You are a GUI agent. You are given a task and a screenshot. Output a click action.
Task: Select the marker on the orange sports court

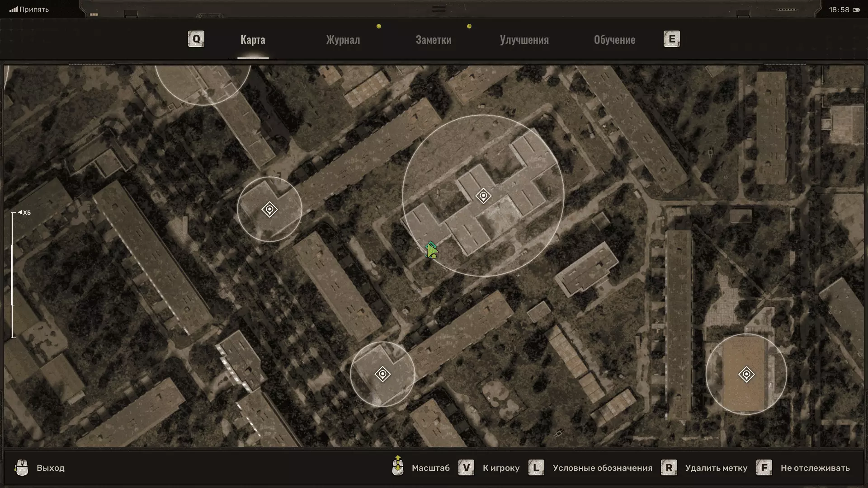pyautogui.click(x=746, y=374)
